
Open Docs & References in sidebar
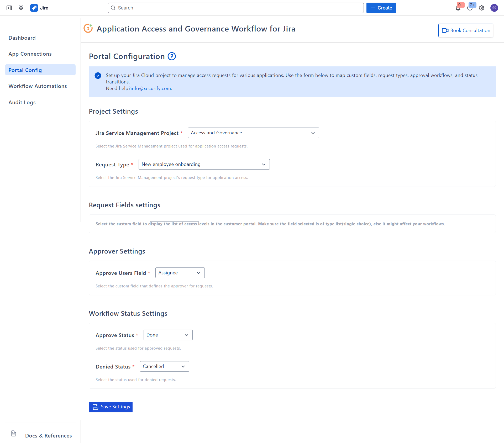coord(49,436)
